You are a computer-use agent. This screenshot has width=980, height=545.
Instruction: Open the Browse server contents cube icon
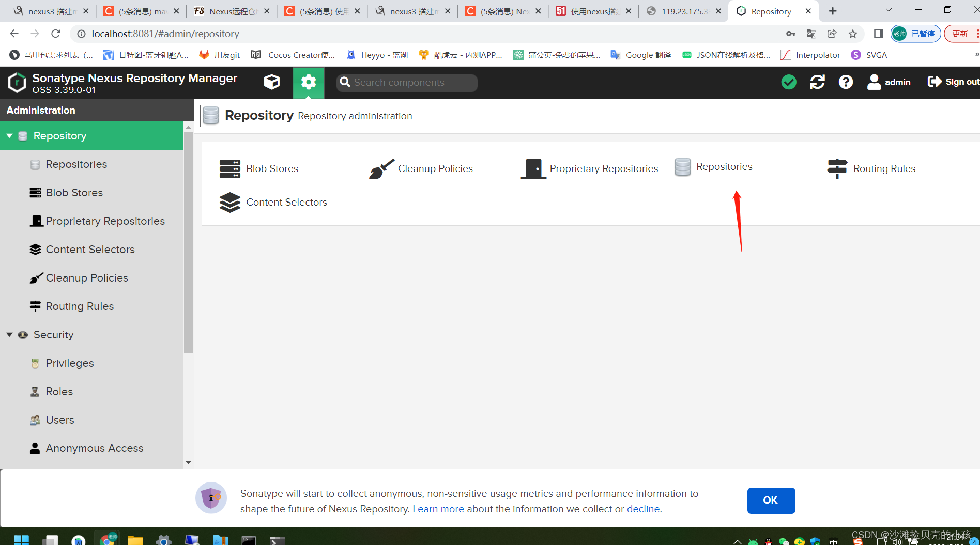tap(272, 82)
